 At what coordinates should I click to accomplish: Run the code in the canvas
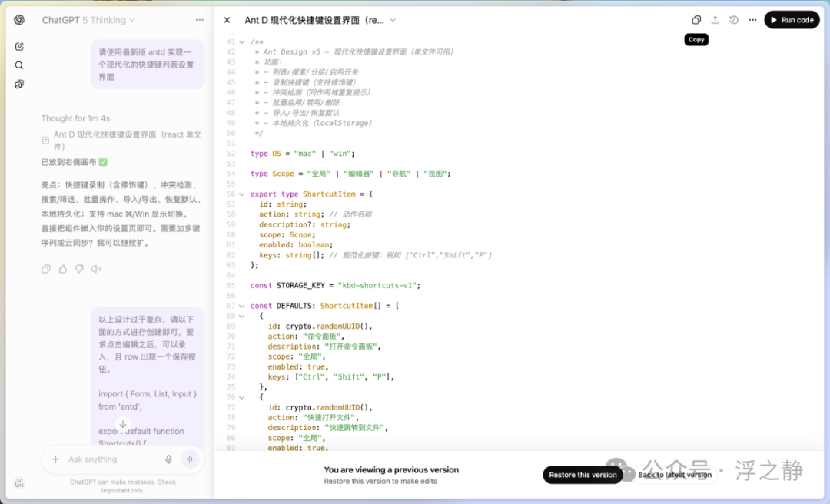point(792,20)
